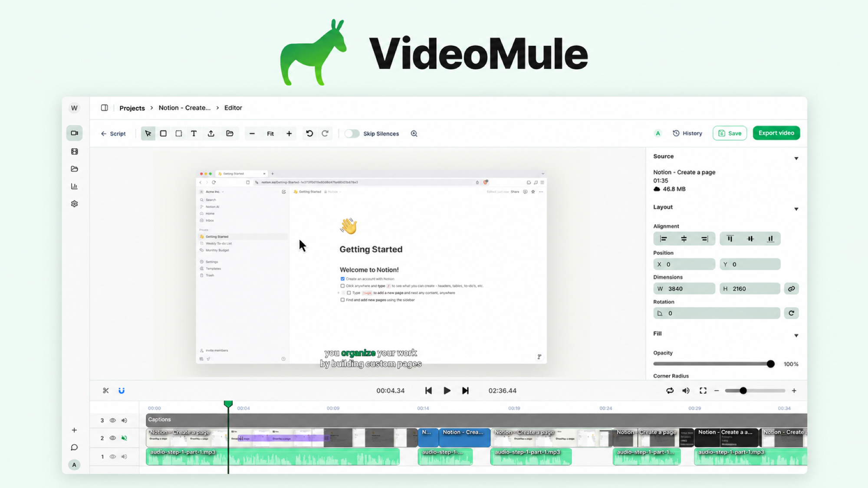Select the pointer selection tool
Screen dimensions: 868x488
tap(148, 134)
